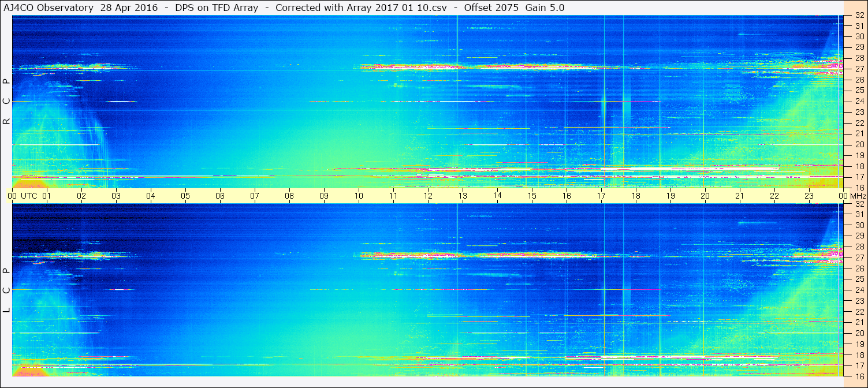The height and width of the screenshot is (388, 868).
Task: Click the vertical LCP panel label
Action: (x=6, y=290)
